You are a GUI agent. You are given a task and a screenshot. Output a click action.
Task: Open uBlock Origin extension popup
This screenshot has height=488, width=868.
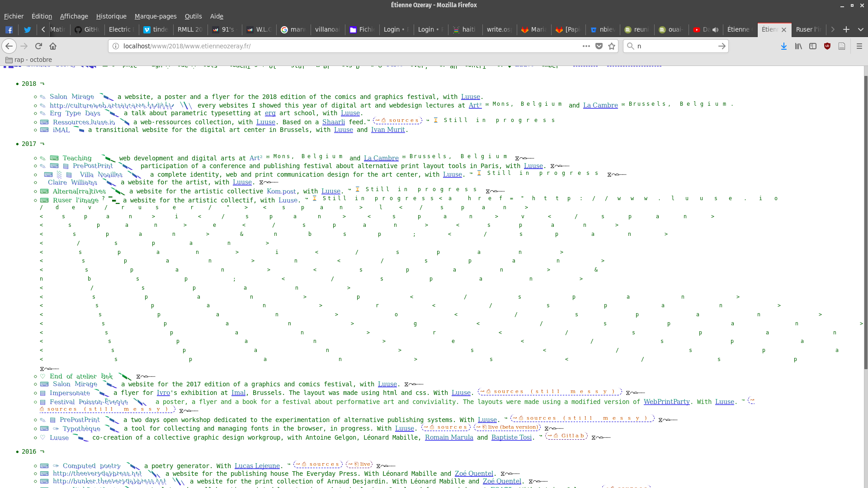click(x=827, y=46)
